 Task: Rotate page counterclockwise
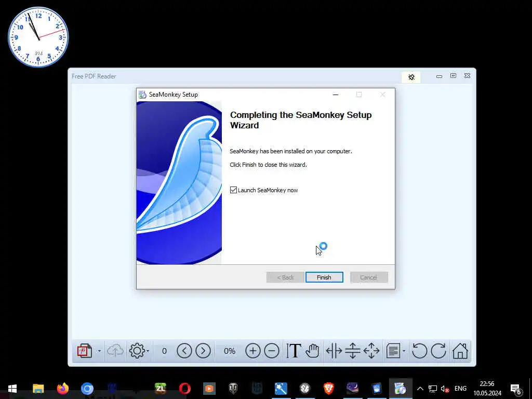pyautogui.click(x=420, y=351)
